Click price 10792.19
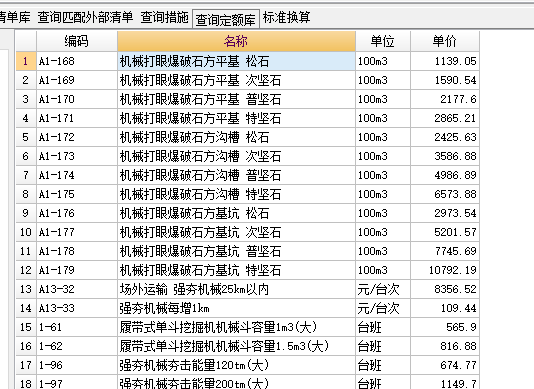The height and width of the screenshot is (389, 534). [x=445, y=270]
